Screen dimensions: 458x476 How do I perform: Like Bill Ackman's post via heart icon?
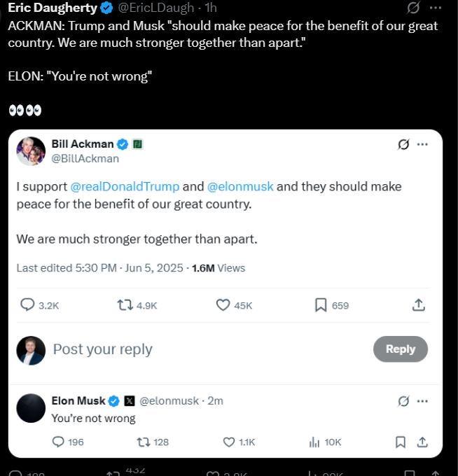point(223,305)
